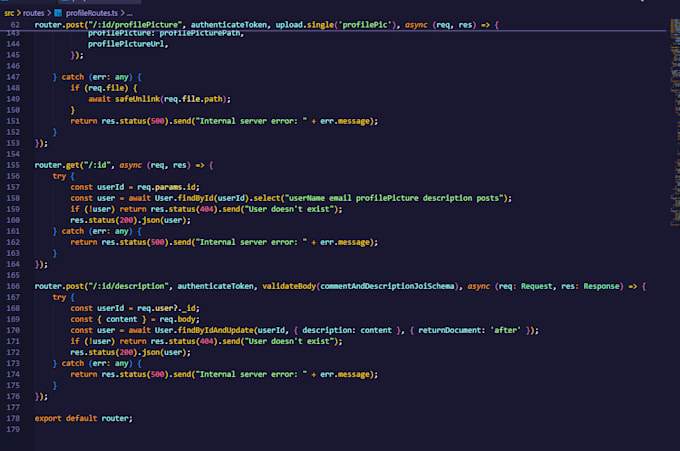Click line number 155
Image resolution: width=680 pixels, height=451 pixels.
pos(13,165)
